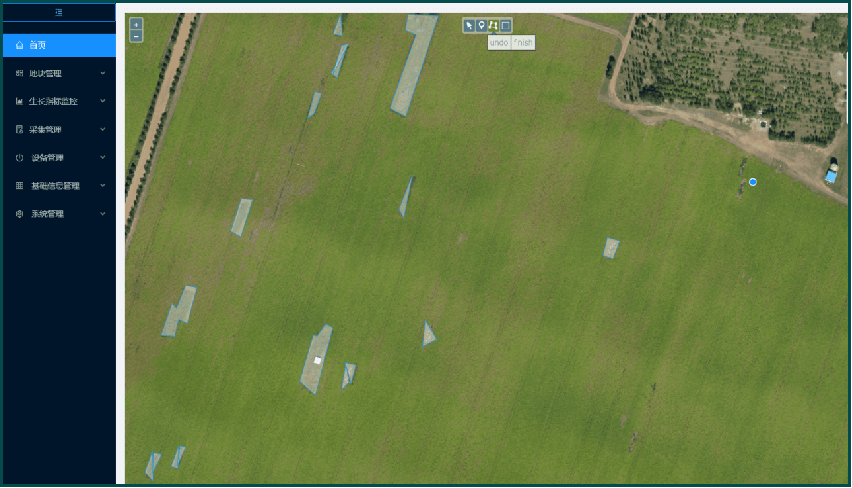Image resolution: width=852 pixels, height=488 pixels.
Task: Select the draw point marker tool
Action: pyautogui.click(x=481, y=26)
